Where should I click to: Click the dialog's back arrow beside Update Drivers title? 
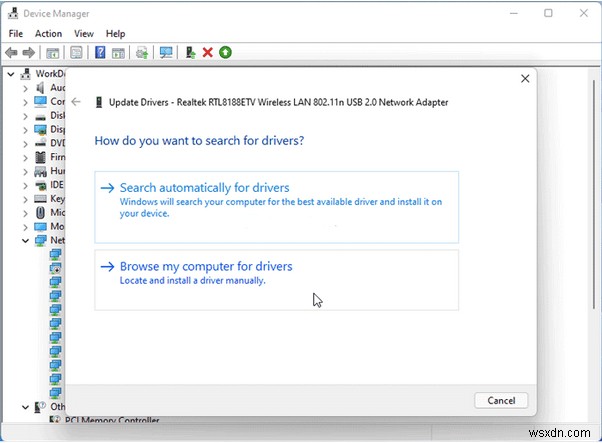pyautogui.click(x=76, y=102)
